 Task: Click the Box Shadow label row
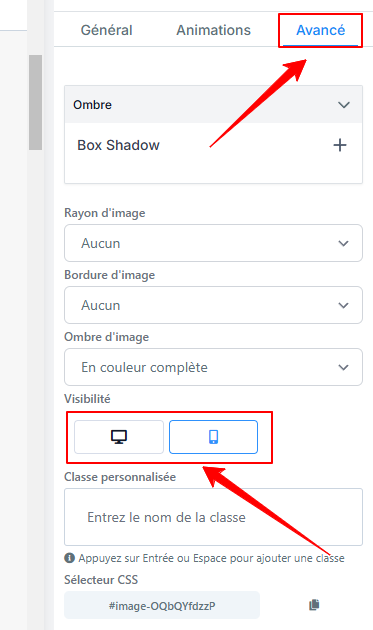click(213, 145)
